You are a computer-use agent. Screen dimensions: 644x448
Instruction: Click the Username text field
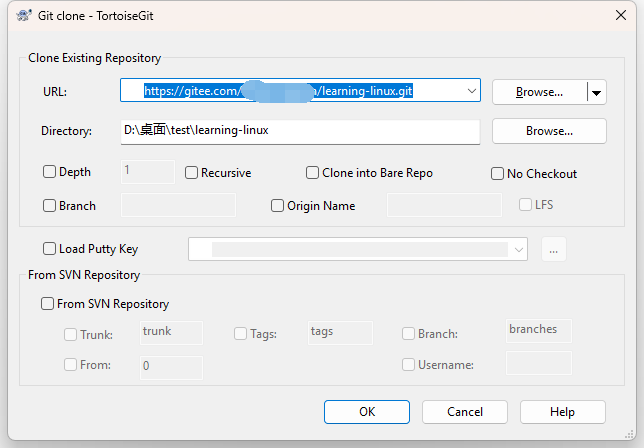pos(539,363)
